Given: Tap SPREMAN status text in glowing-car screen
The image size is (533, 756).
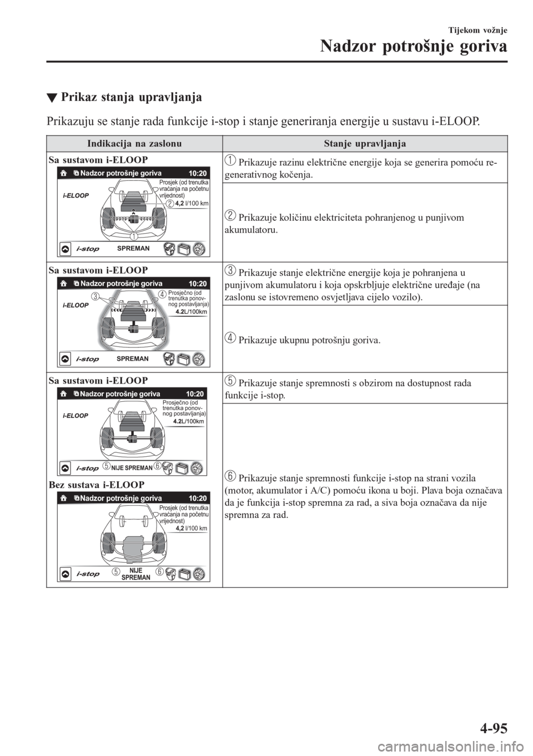Looking at the screenshot, I should (133, 359).
